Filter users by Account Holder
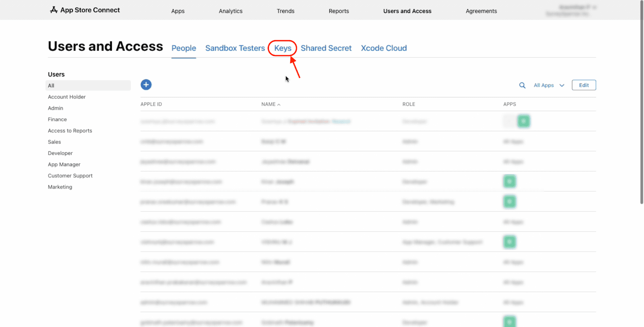 click(67, 97)
